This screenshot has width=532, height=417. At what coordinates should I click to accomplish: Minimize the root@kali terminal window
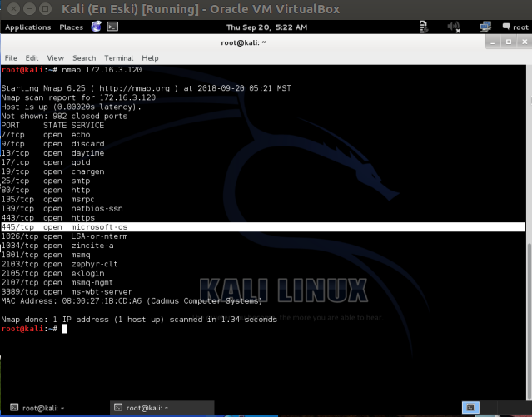pyautogui.click(x=493, y=42)
